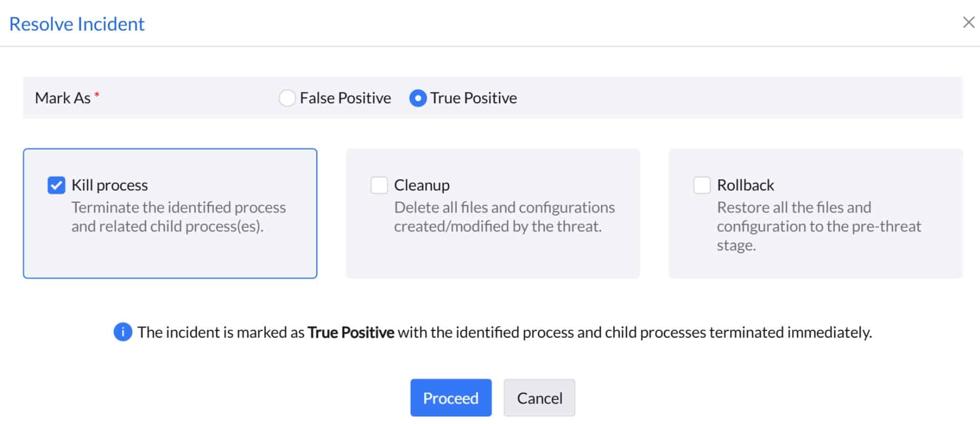Click the 'Cleanup' option label

(x=422, y=185)
